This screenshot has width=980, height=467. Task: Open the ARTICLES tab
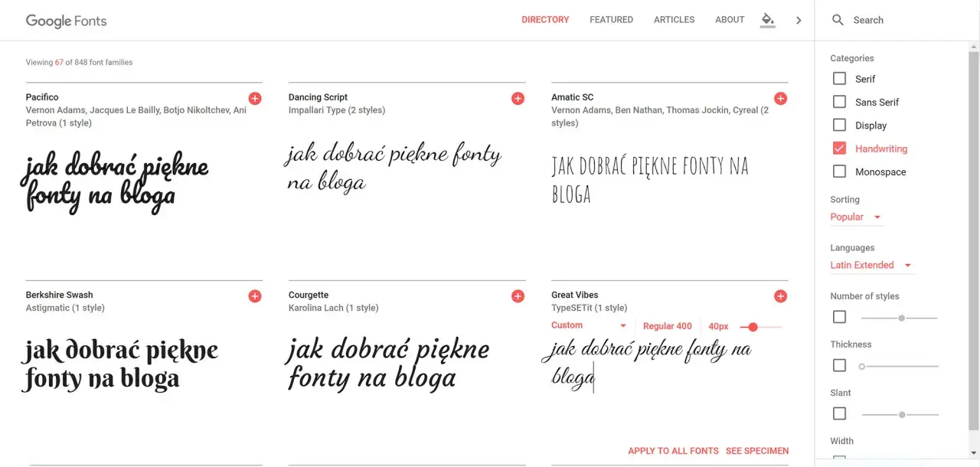[674, 20]
